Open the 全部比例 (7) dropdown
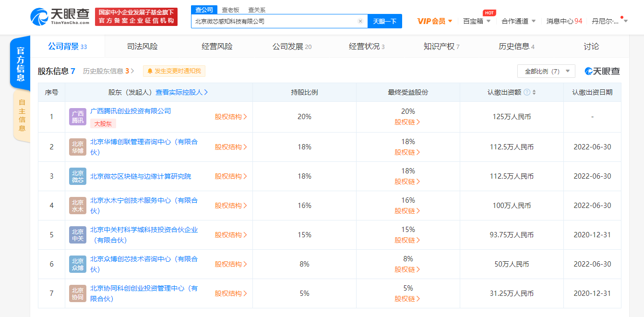The width and height of the screenshot is (644, 317). click(x=546, y=70)
